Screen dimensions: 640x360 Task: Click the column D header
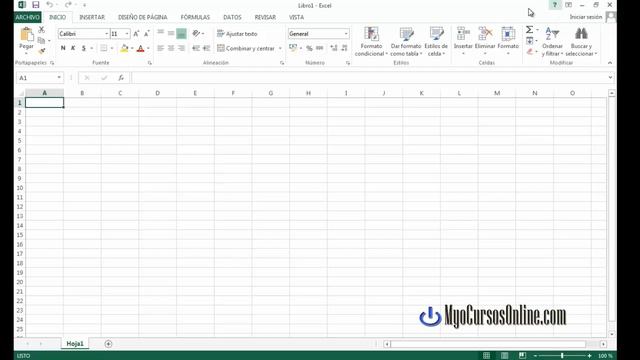[x=158, y=93]
